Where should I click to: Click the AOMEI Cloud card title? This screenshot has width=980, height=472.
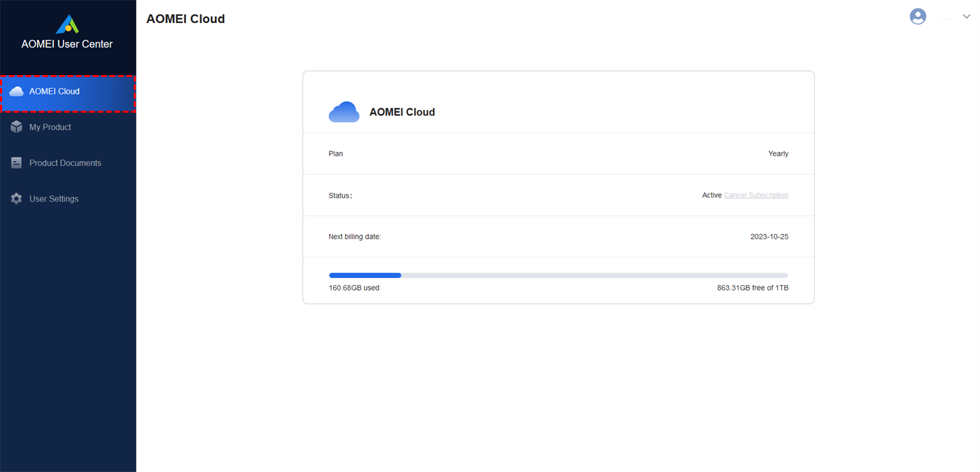pyautogui.click(x=402, y=112)
